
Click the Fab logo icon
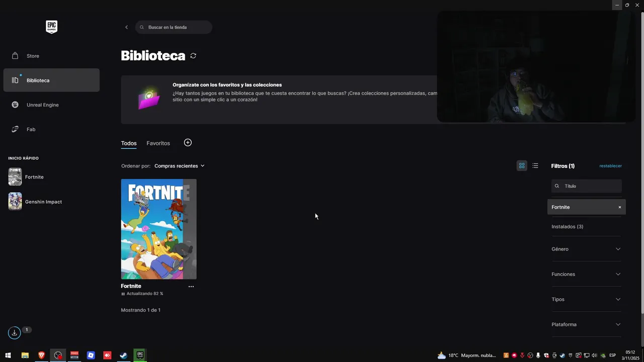pyautogui.click(x=15, y=129)
